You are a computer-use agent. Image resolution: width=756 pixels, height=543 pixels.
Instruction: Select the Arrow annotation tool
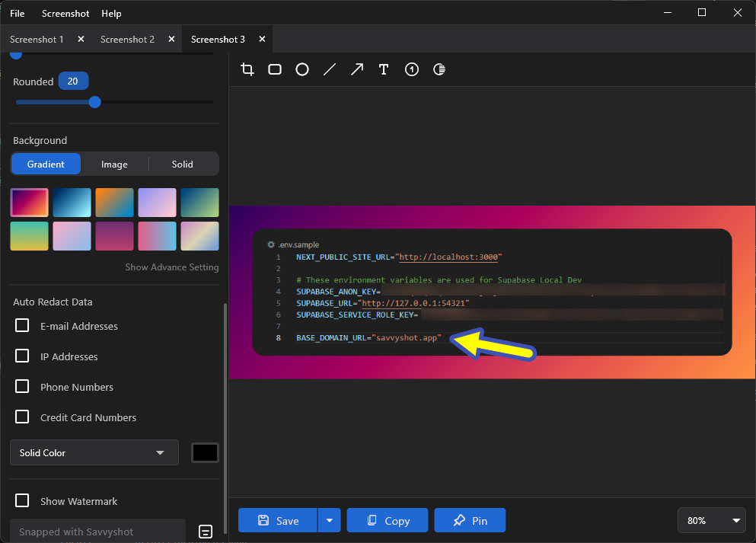click(x=356, y=69)
